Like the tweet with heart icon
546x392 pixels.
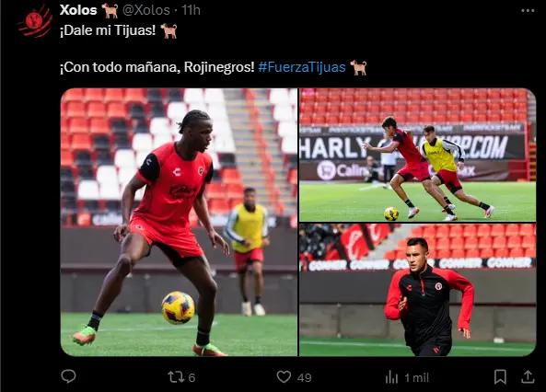(284, 376)
